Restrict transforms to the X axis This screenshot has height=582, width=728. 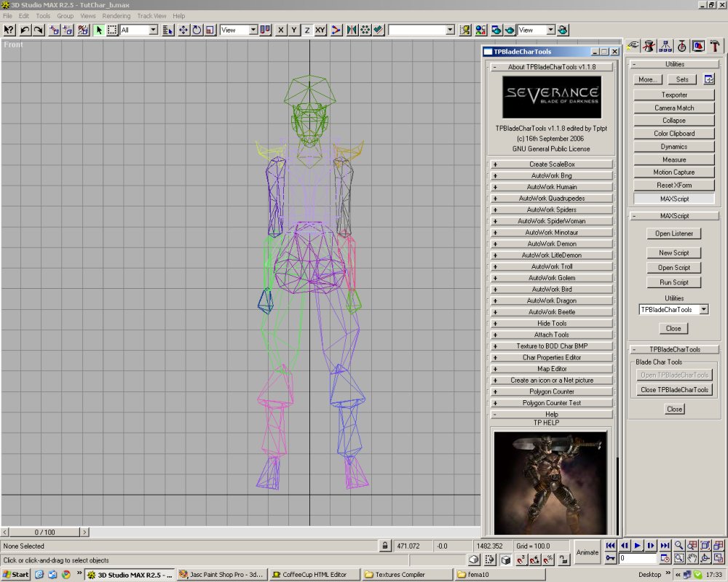coord(280,30)
